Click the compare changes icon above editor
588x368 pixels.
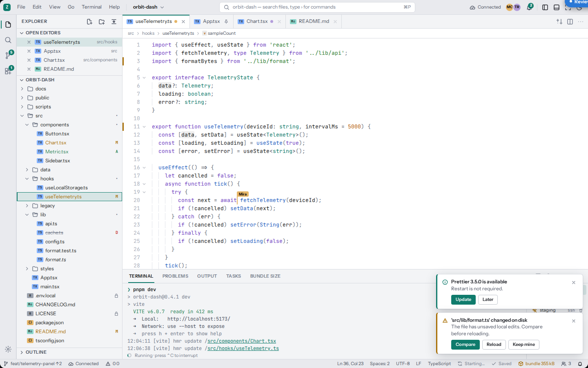tap(559, 21)
